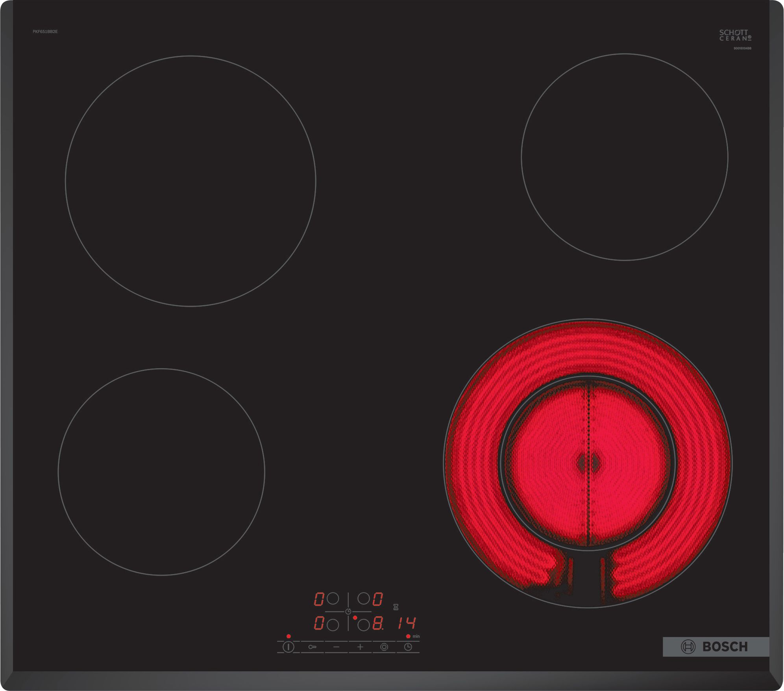Touch the large rear-left cooking zone ring
Viewport: 784px width, 691px height.
(x=190, y=181)
